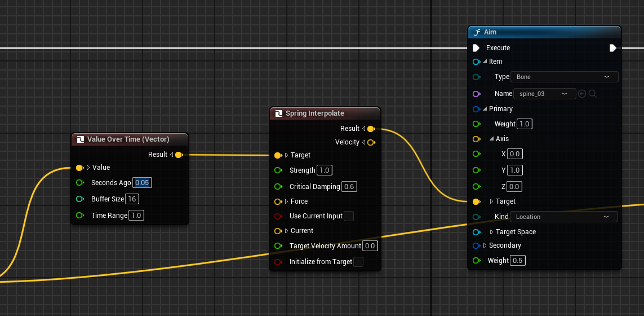Click the Axis X value field
Viewport: 644px width, 316px height.
pyautogui.click(x=514, y=154)
